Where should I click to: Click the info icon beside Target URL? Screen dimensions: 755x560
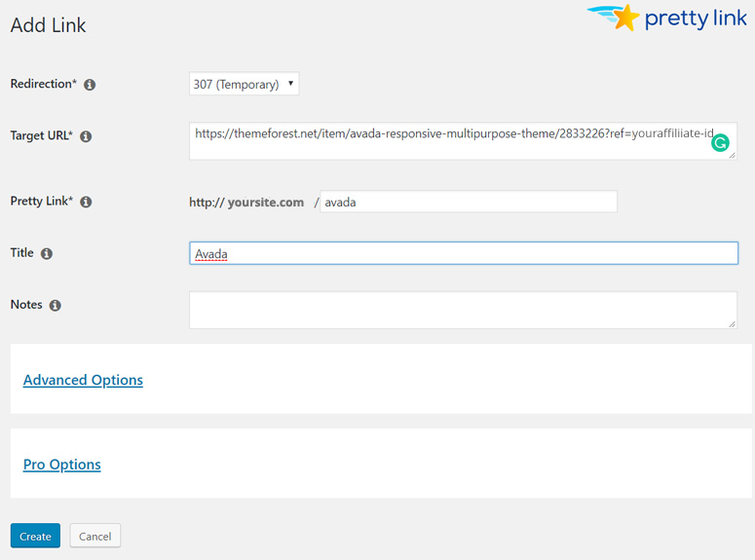coord(86,136)
